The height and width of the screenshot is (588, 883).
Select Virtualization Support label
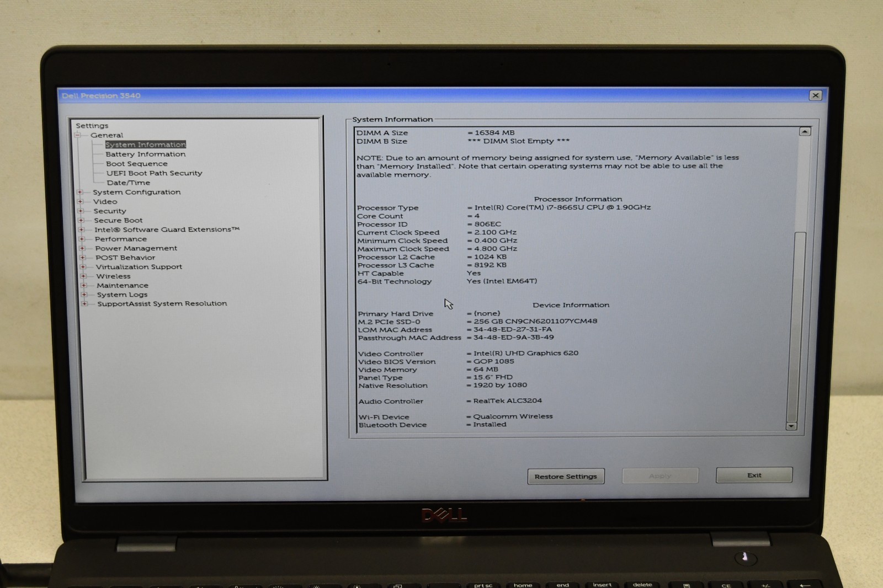click(x=139, y=267)
